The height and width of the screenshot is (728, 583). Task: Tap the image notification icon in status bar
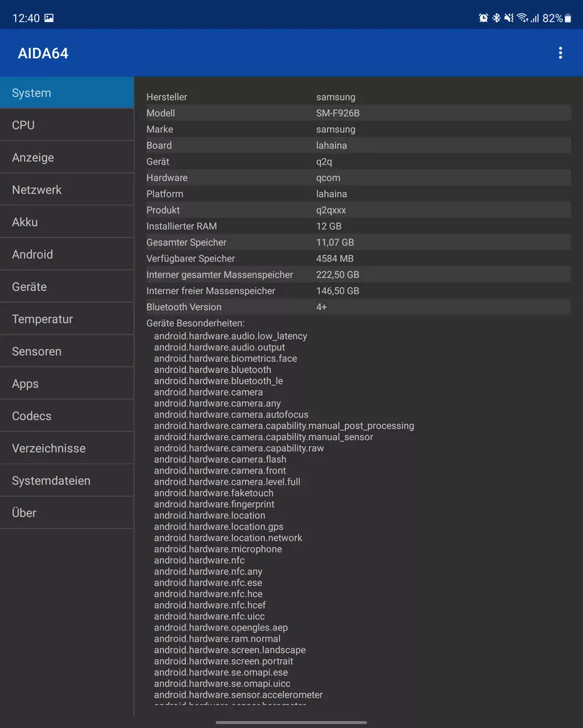49,19
